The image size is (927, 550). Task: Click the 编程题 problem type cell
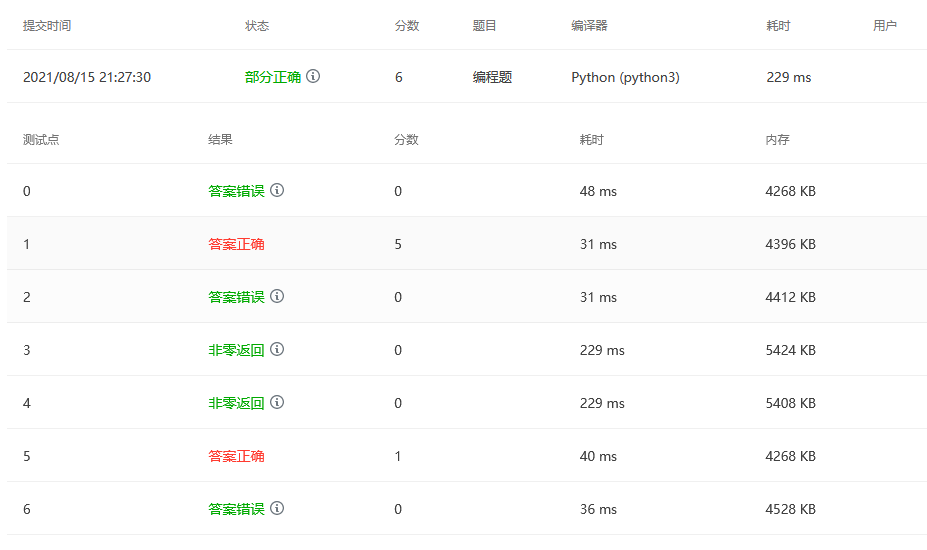click(x=492, y=77)
